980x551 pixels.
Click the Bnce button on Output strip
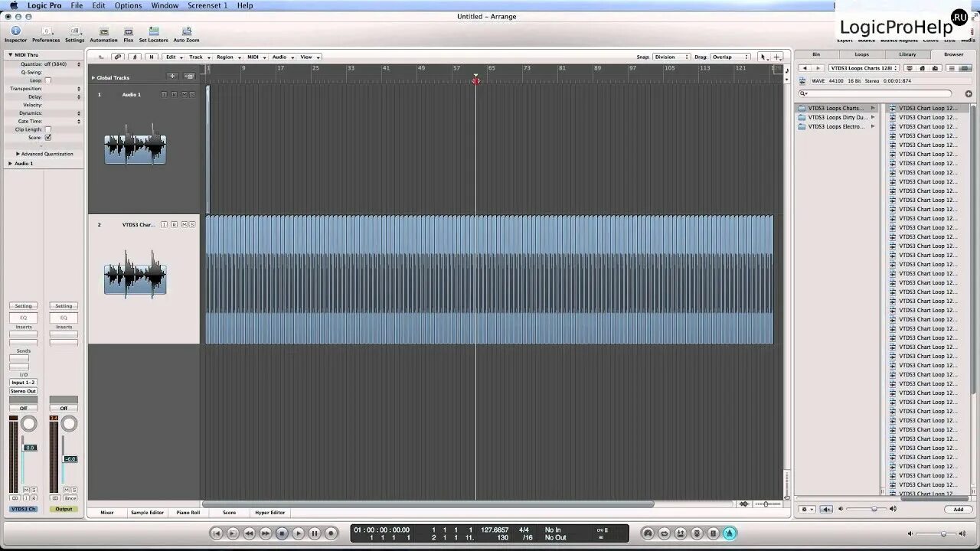pos(70,498)
